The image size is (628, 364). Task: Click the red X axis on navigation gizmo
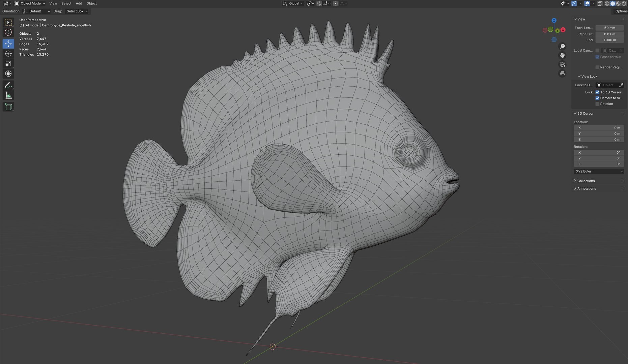(x=563, y=30)
